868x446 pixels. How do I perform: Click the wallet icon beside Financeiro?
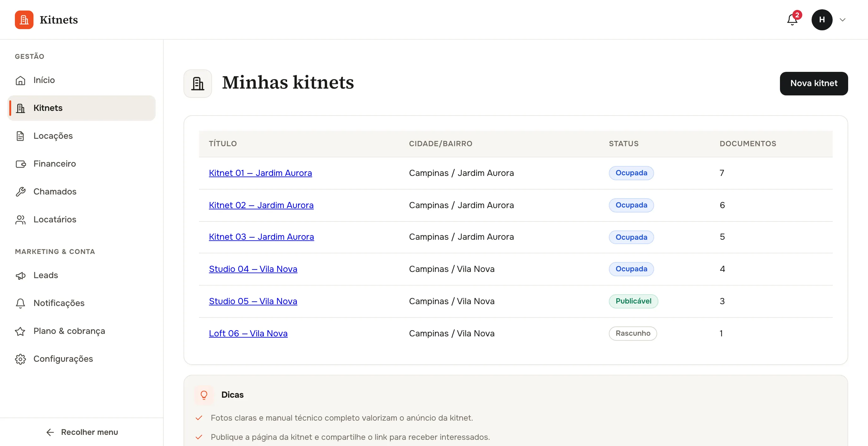[20, 164]
